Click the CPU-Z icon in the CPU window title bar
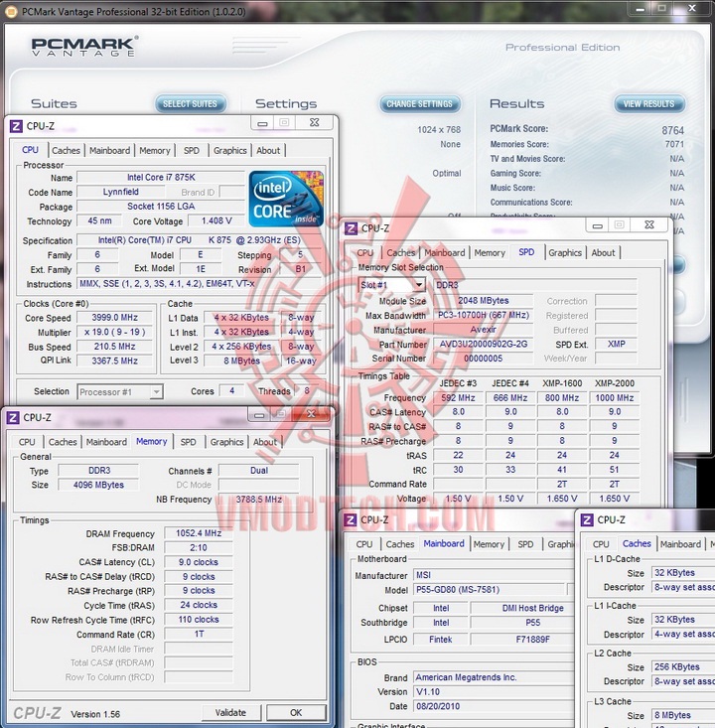 coord(16,126)
